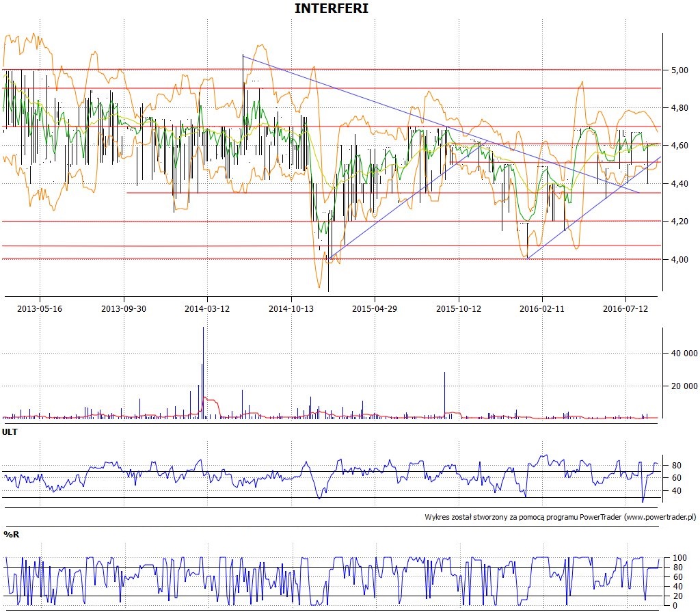The width and height of the screenshot is (700, 612).
Task: Click the %R indicator panel label
Action: (12, 534)
